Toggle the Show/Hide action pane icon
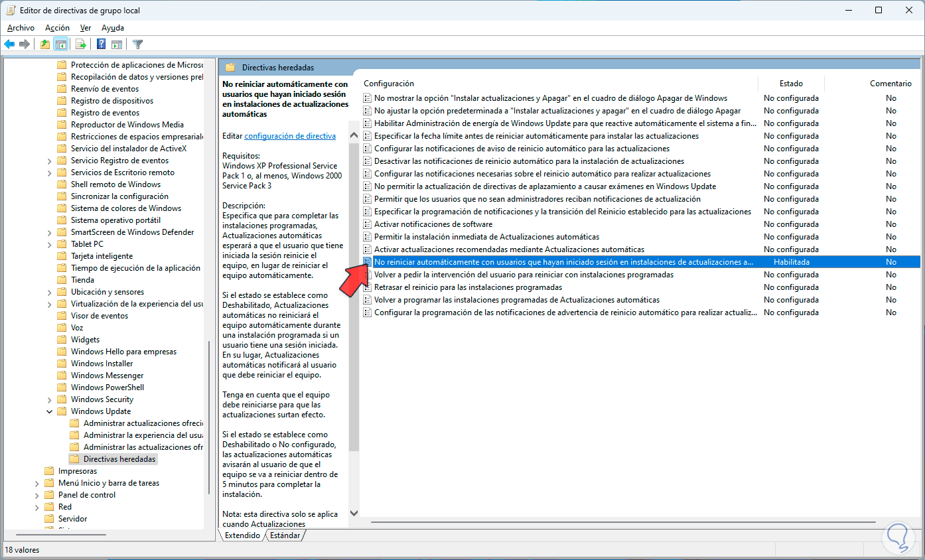The image size is (925, 560). (x=117, y=44)
